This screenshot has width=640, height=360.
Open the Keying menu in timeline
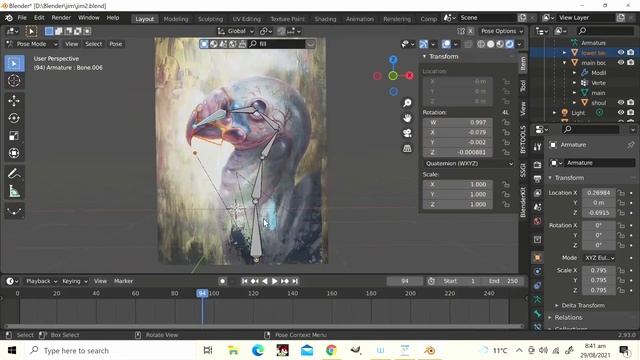(74, 281)
